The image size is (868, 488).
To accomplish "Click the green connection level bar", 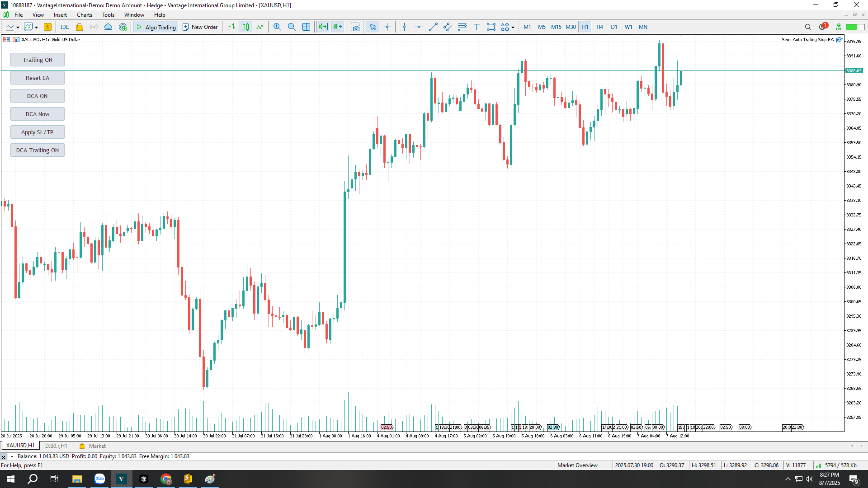I will coord(855,27).
